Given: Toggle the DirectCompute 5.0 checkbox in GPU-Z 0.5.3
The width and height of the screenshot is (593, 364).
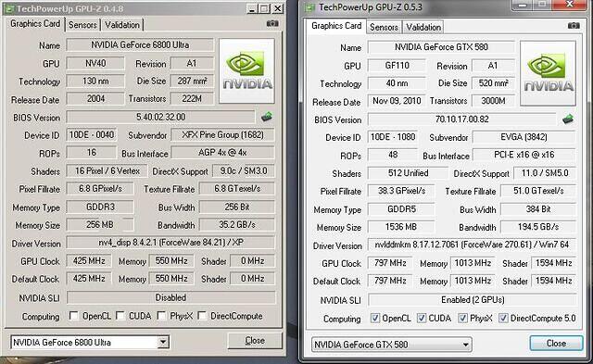Looking at the screenshot, I should pyautogui.click(x=503, y=319).
